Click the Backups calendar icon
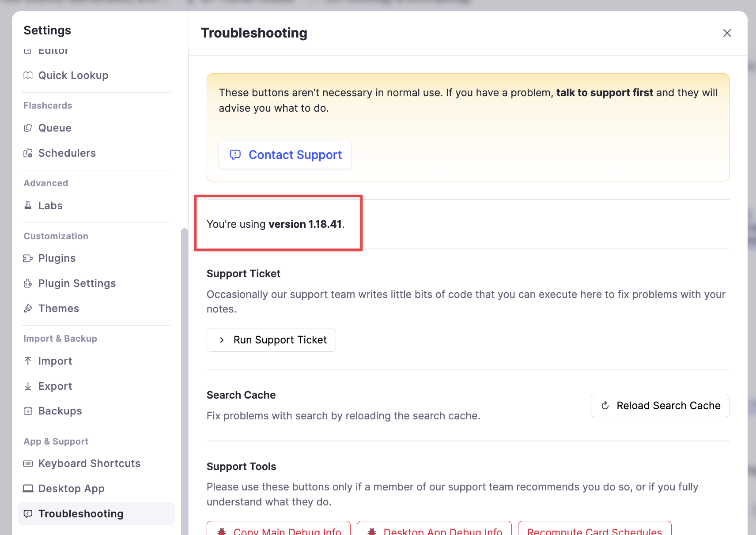Image resolution: width=756 pixels, height=535 pixels. tap(28, 411)
